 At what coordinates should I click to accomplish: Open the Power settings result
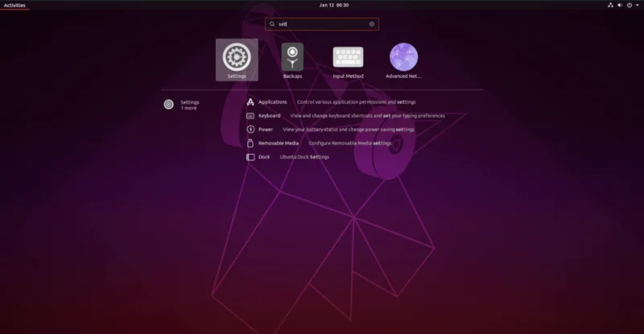click(x=330, y=130)
